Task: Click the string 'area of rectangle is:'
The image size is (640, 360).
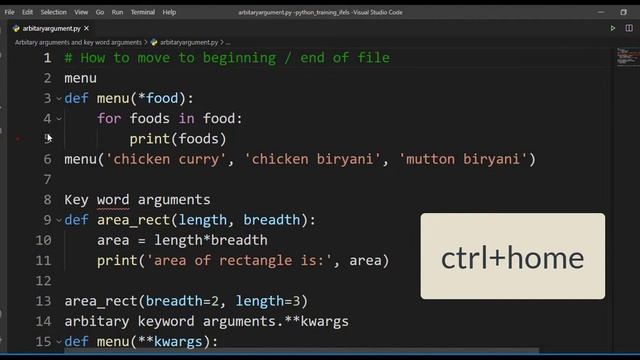Action: pos(239,260)
